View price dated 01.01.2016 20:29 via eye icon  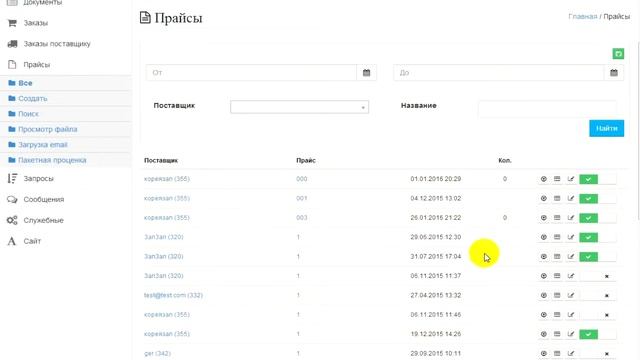[x=544, y=179]
